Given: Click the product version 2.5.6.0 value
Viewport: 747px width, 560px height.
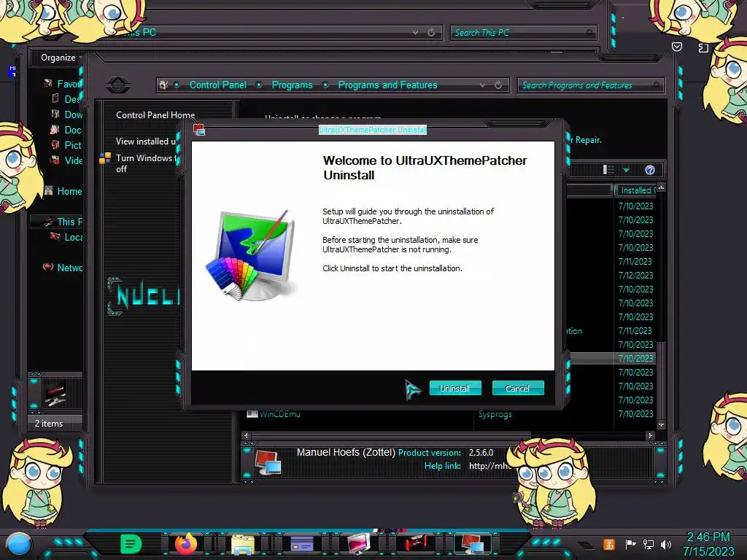Looking at the screenshot, I should 481,452.
